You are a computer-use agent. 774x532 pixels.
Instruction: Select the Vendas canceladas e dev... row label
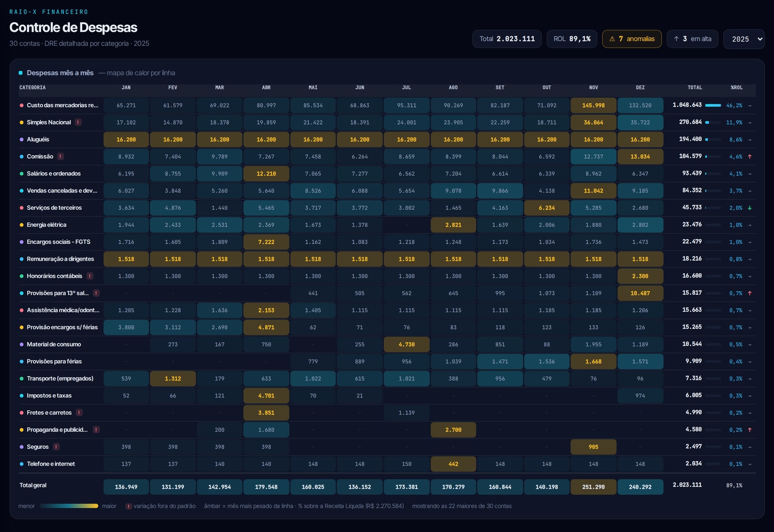[x=62, y=191]
